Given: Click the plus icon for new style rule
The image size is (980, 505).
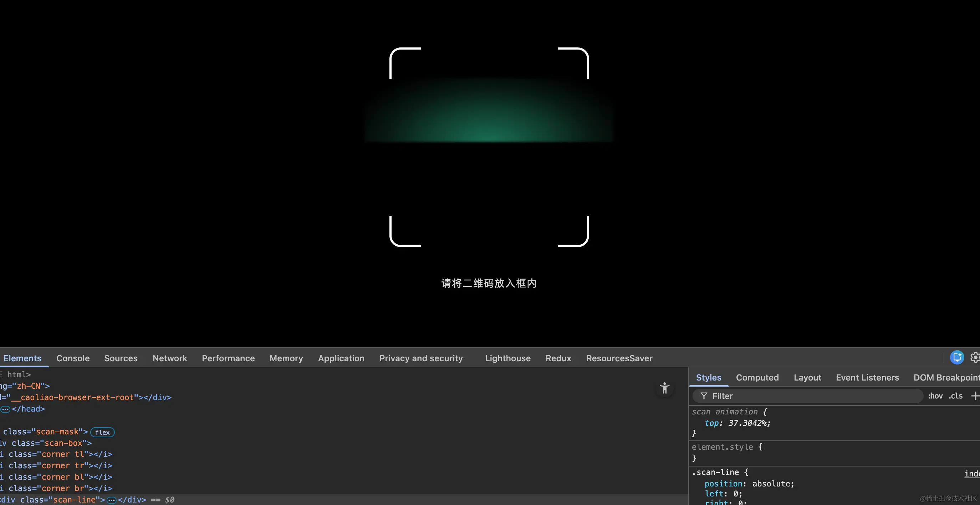Looking at the screenshot, I should [975, 396].
